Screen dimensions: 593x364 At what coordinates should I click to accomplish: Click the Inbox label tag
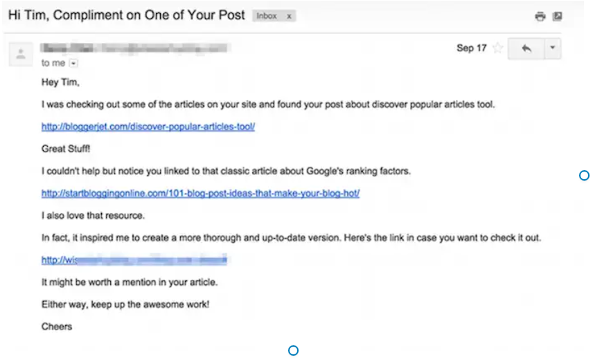[267, 16]
